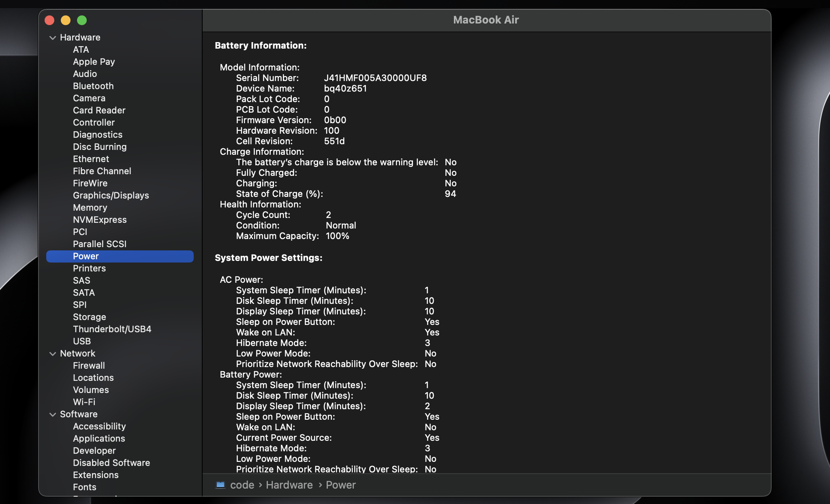This screenshot has width=830, height=504.
Task: Click device name value bq40z651
Action: click(x=345, y=88)
